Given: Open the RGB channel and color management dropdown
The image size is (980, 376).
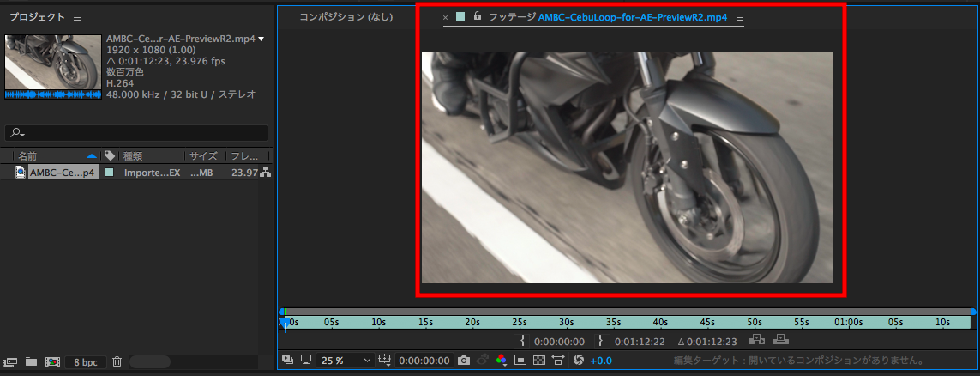Looking at the screenshot, I should click(502, 361).
